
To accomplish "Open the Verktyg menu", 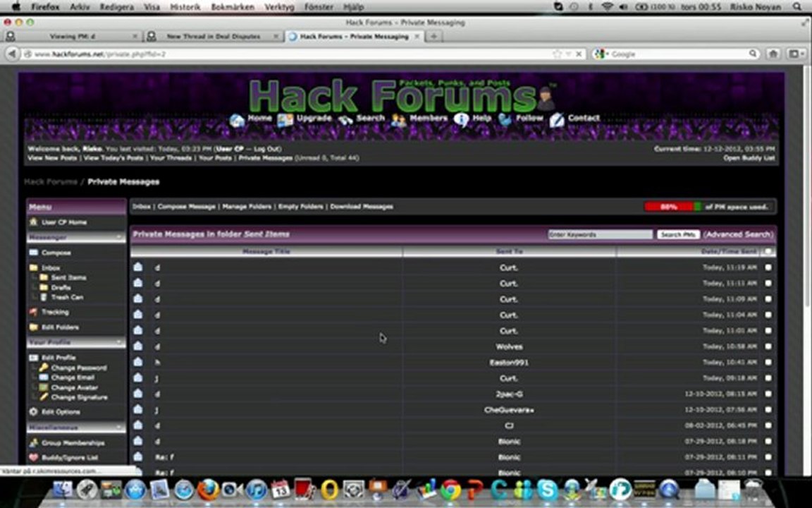I will [279, 7].
